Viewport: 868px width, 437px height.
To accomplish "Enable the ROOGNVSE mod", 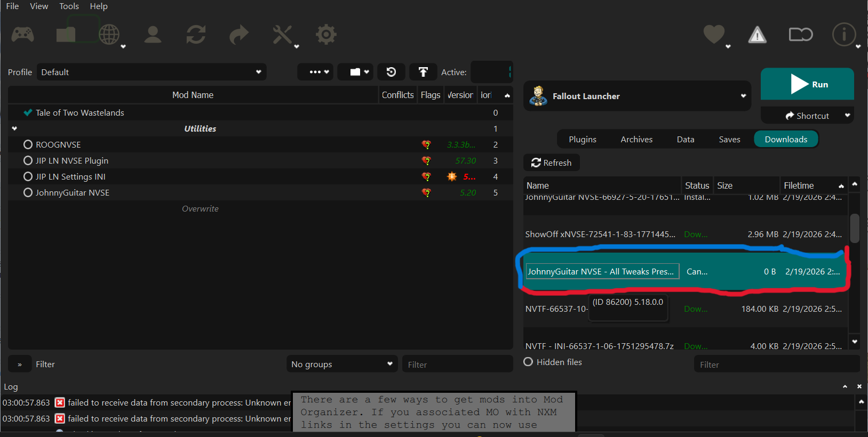I will point(28,144).
